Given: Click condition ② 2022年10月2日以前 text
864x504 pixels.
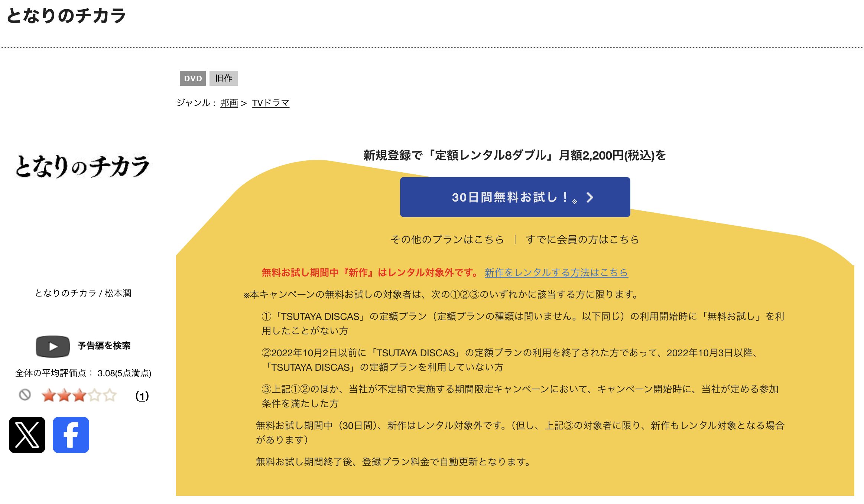Looking at the screenshot, I should [x=510, y=360].
